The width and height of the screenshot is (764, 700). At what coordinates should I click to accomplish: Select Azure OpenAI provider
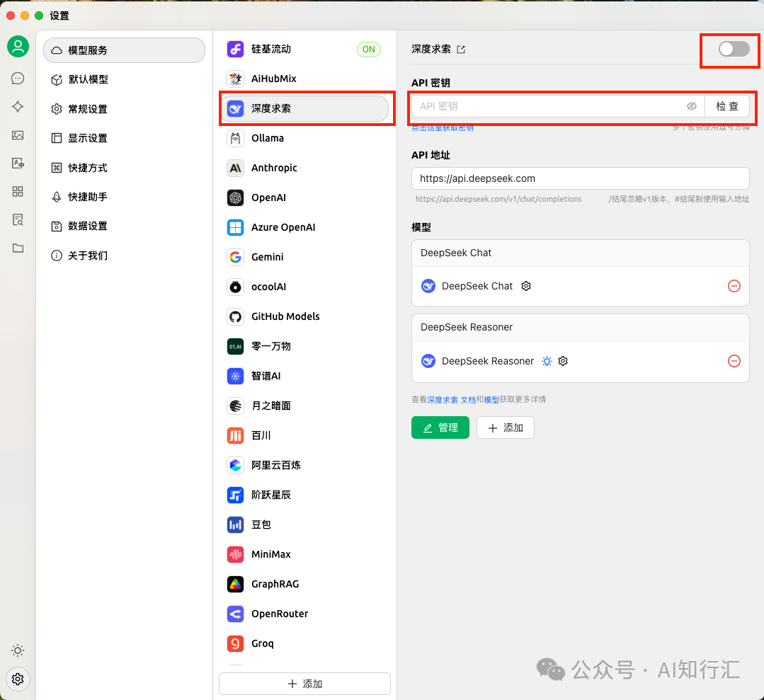(x=305, y=227)
